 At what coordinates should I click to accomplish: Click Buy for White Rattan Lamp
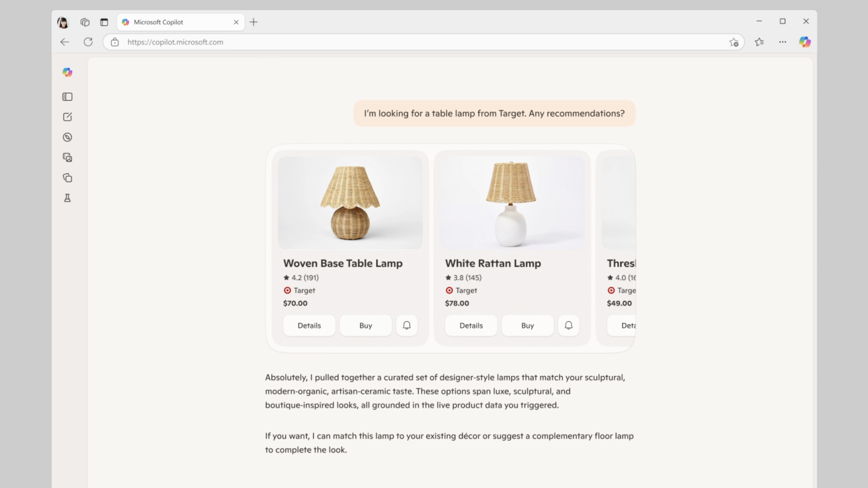coord(528,325)
